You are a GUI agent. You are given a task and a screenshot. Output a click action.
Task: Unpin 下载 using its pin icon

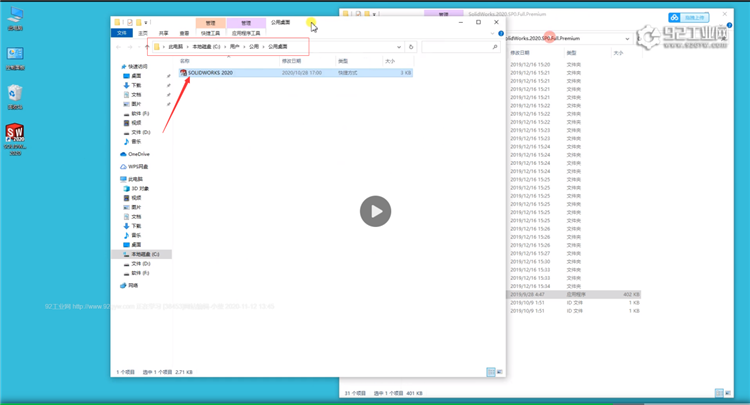(x=168, y=85)
